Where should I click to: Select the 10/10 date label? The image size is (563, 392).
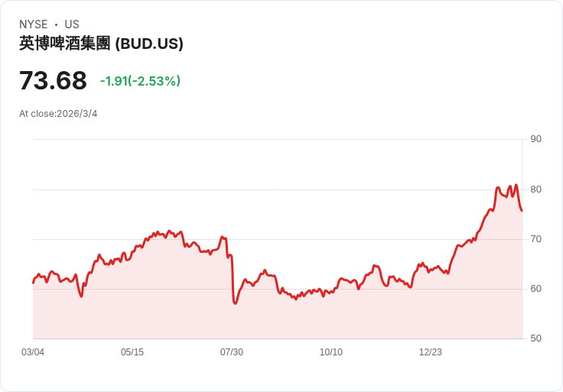(x=331, y=352)
